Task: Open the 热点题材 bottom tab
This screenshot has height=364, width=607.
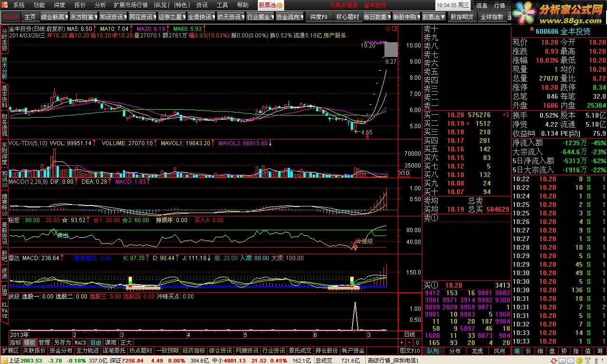Action: coord(140,351)
